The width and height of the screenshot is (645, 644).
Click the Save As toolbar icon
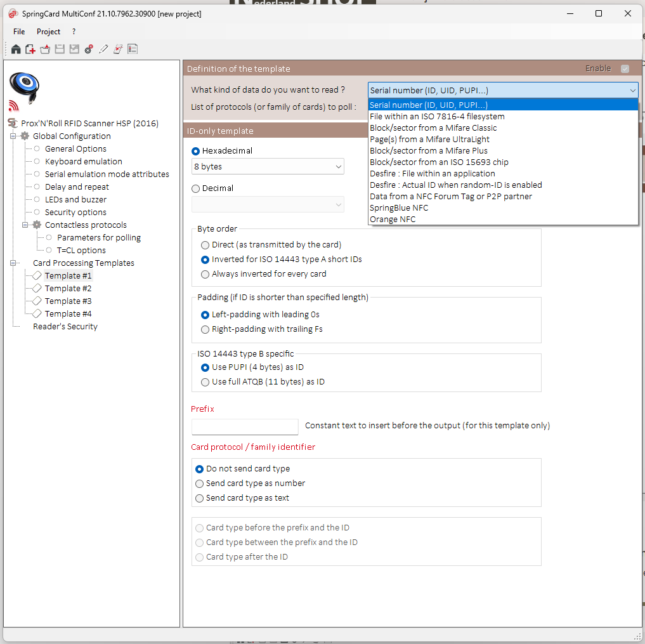(74, 49)
